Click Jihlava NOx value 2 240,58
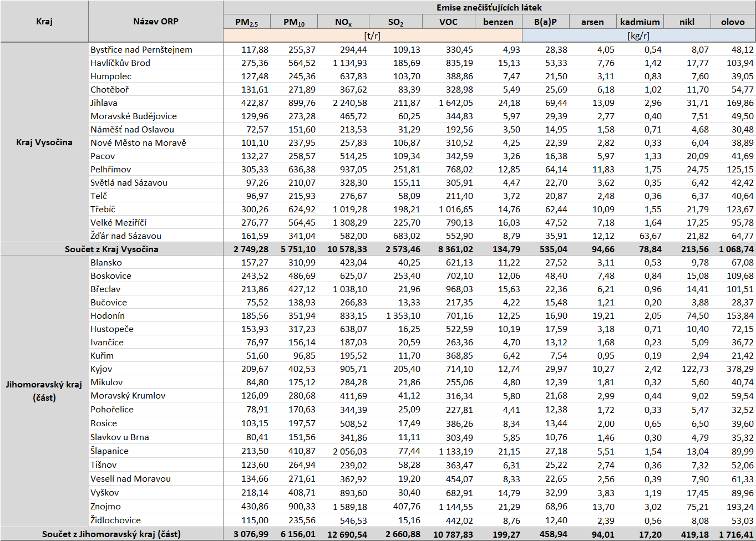Viewport: 756px width, 541px height. coord(350,103)
